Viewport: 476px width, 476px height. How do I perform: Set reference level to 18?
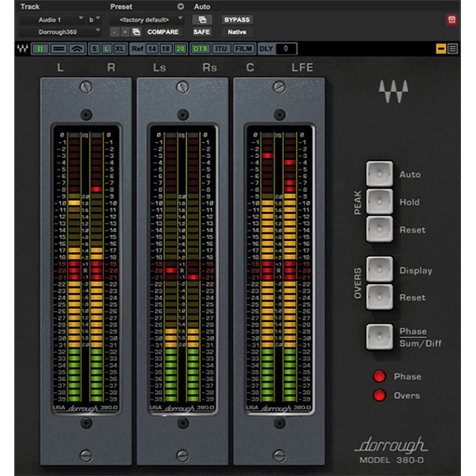tap(166, 48)
